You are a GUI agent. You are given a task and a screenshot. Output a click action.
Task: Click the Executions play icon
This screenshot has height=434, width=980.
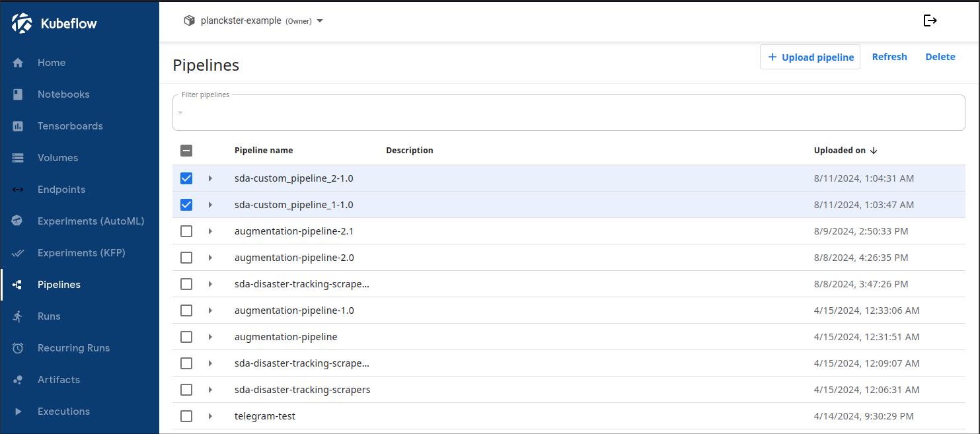click(x=18, y=412)
